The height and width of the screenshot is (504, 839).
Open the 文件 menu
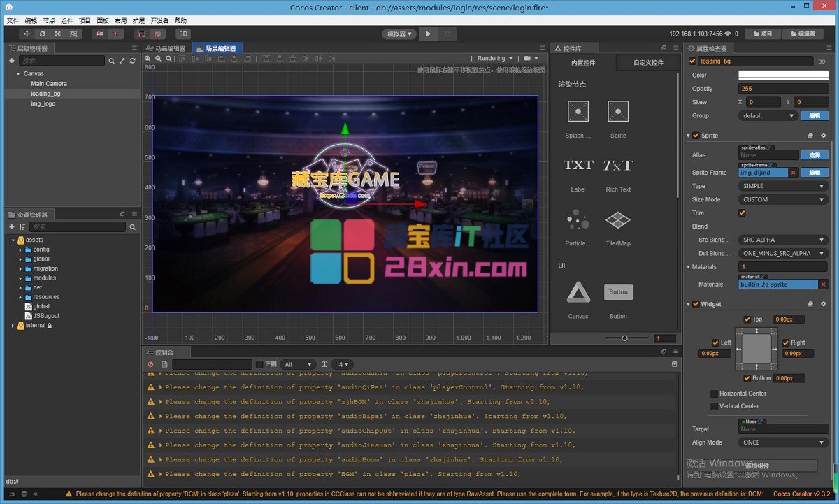pyautogui.click(x=13, y=21)
